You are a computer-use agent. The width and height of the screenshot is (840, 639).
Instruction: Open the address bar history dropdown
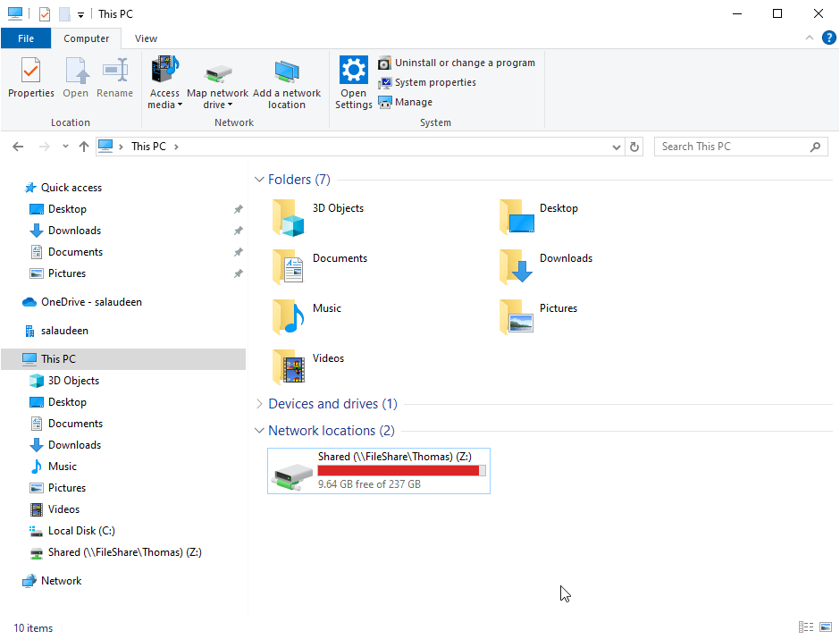pos(616,147)
